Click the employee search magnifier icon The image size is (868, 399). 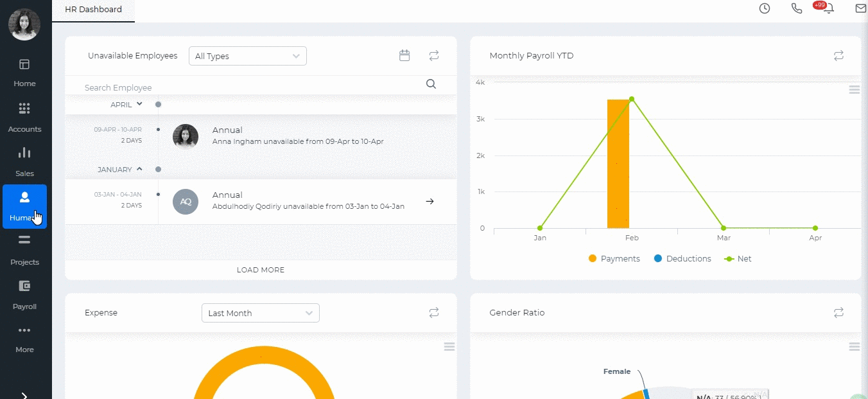[x=431, y=84]
